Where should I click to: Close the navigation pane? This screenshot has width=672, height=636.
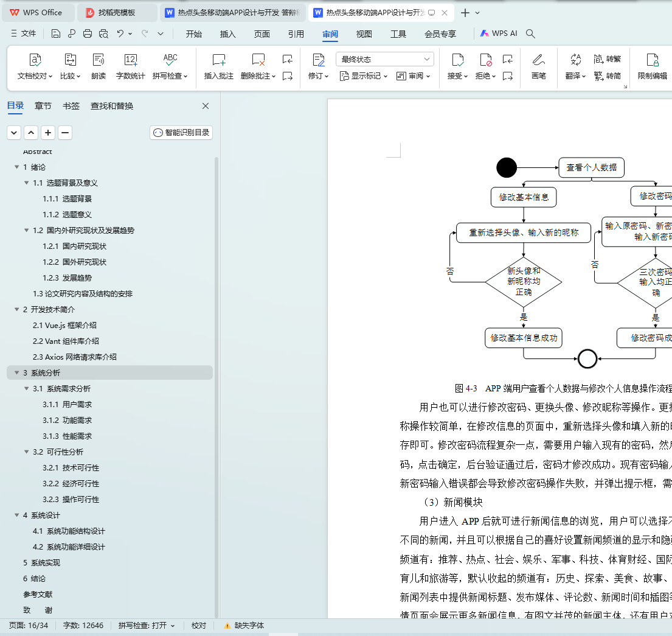tap(206, 106)
